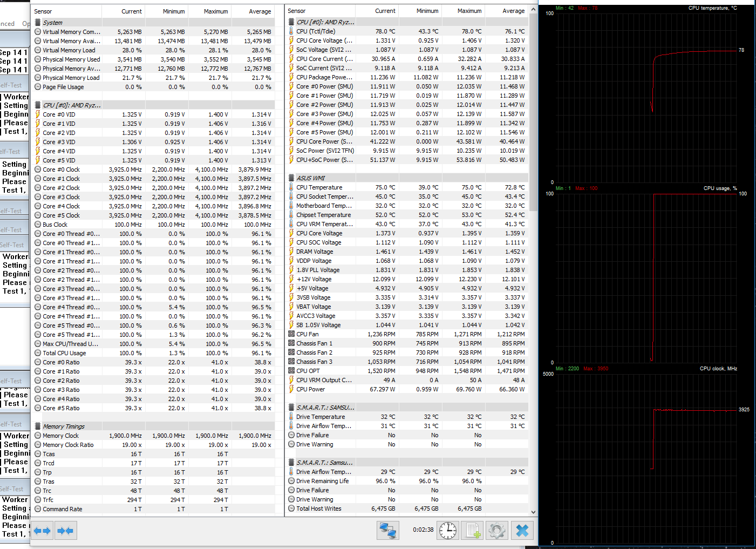756x549 pixels.
Task: Select the Core #5 Ratio row
Action: pyautogui.click(x=153, y=408)
